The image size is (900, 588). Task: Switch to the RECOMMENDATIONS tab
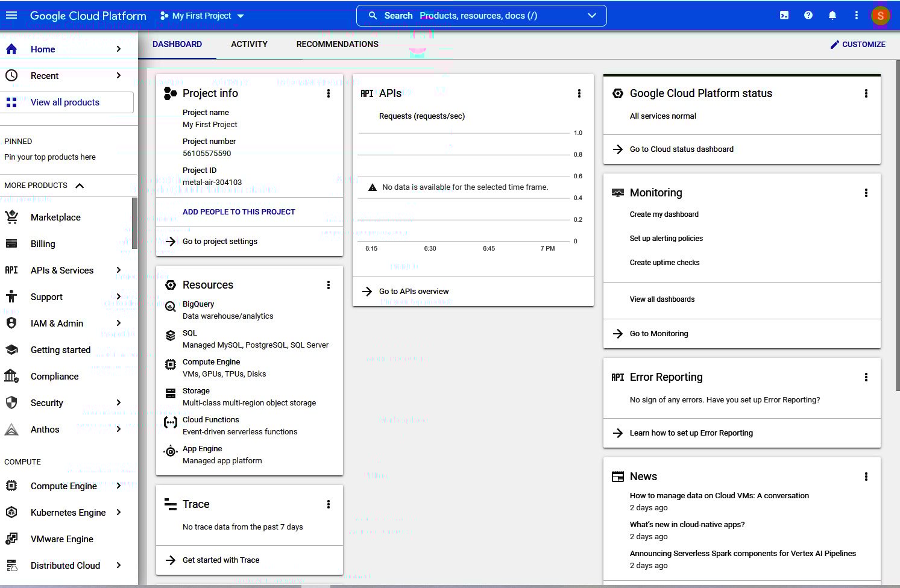click(x=338, y=44)
